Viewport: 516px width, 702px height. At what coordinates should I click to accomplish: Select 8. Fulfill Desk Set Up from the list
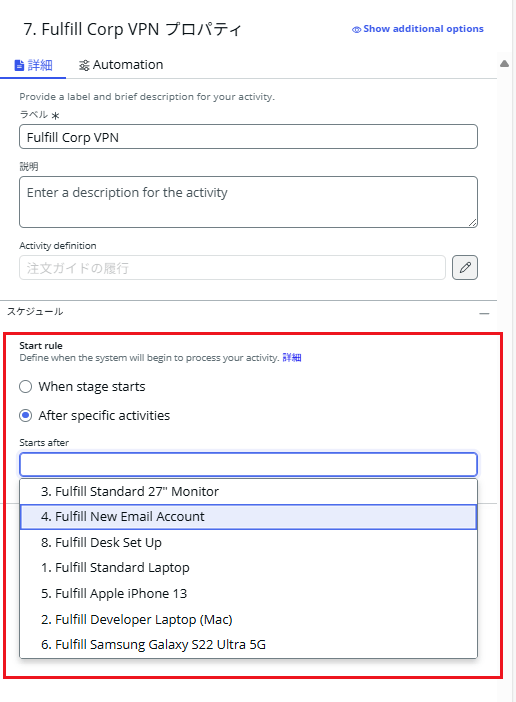click(x=248, y=543)
